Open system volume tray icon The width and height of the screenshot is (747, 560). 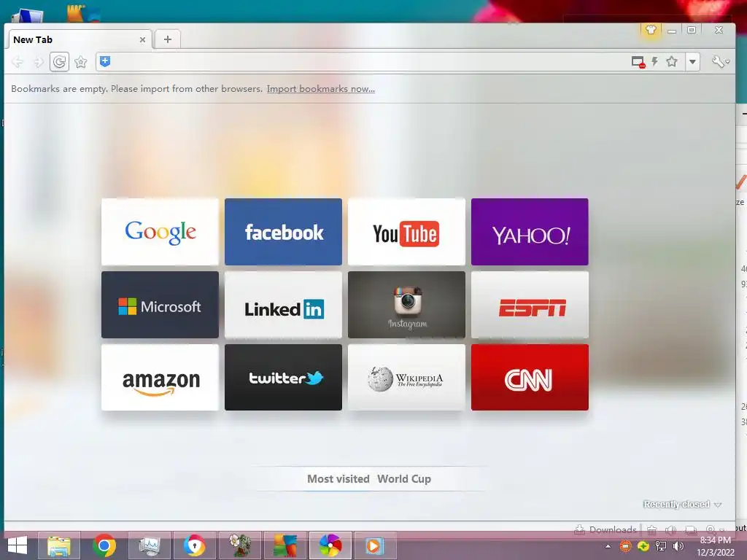coord(678,546)
